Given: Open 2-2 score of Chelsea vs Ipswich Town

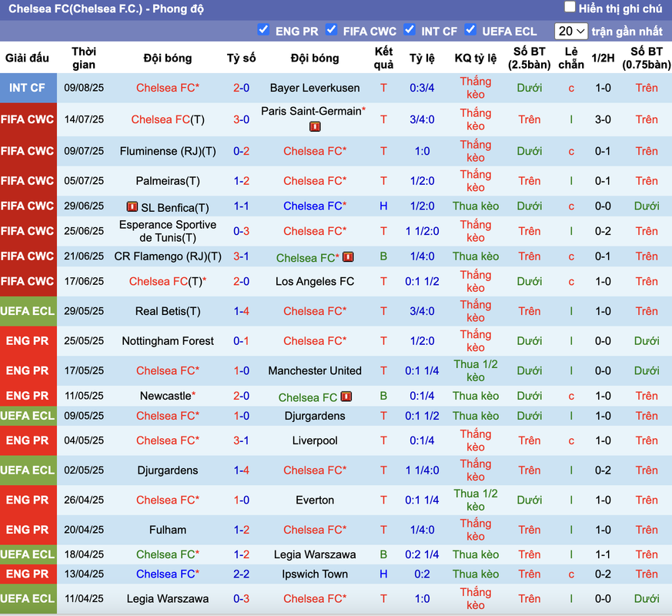Looking at the screenshot, I should pyautogui.click(x=241, y=574).
